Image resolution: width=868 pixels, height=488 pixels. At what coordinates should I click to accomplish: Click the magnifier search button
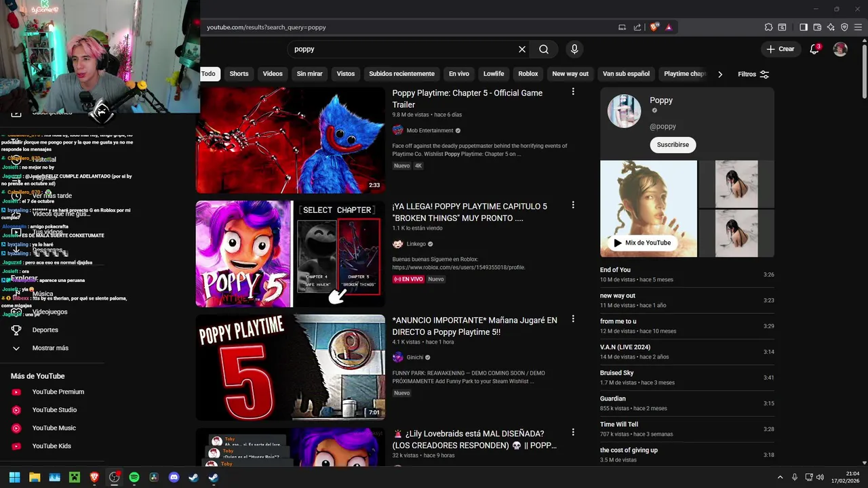pos(544,49)
